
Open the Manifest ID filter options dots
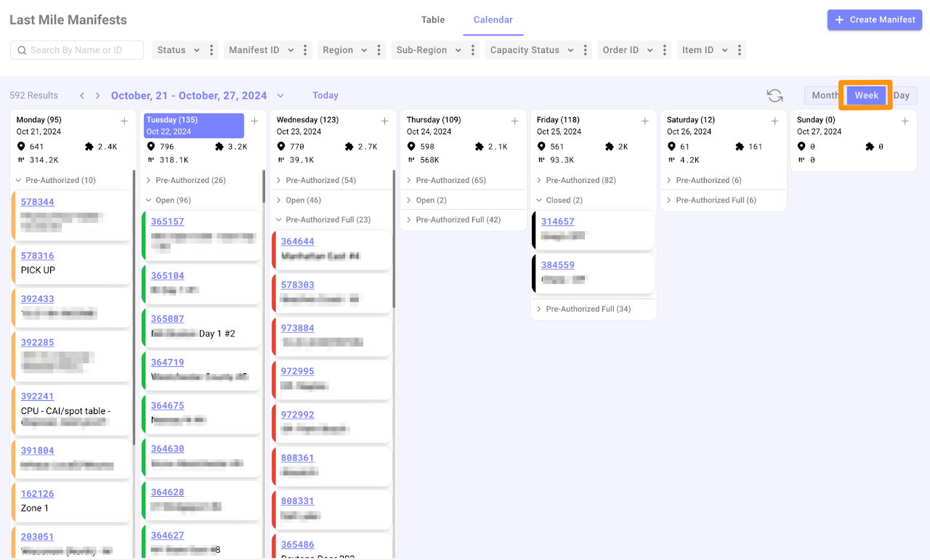coord(305,50)
